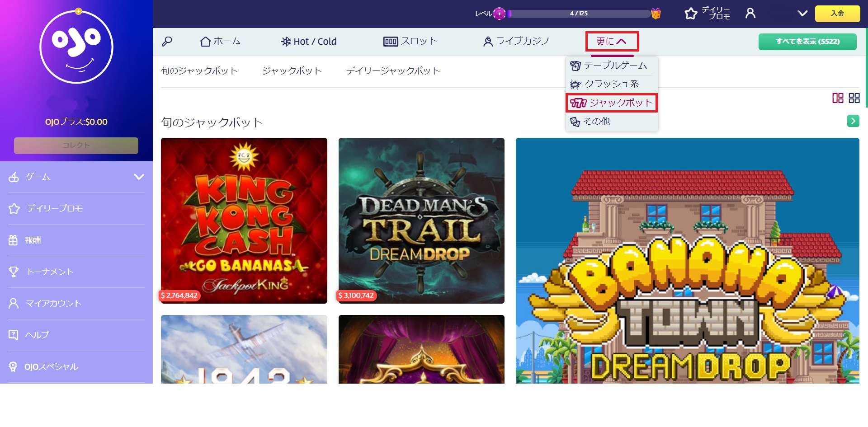
Task: Click OJOプラス:$0.00 balance text
Action: point(76,122)
